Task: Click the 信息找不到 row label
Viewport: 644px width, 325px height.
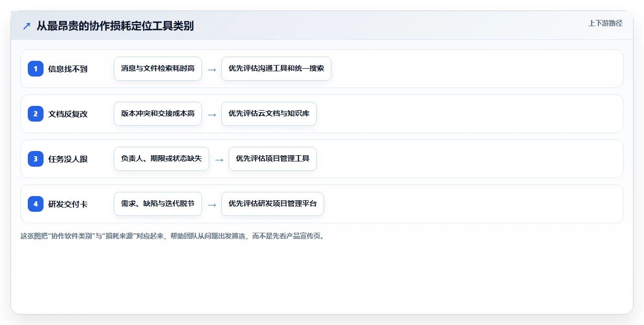Action: click(68, 69)
